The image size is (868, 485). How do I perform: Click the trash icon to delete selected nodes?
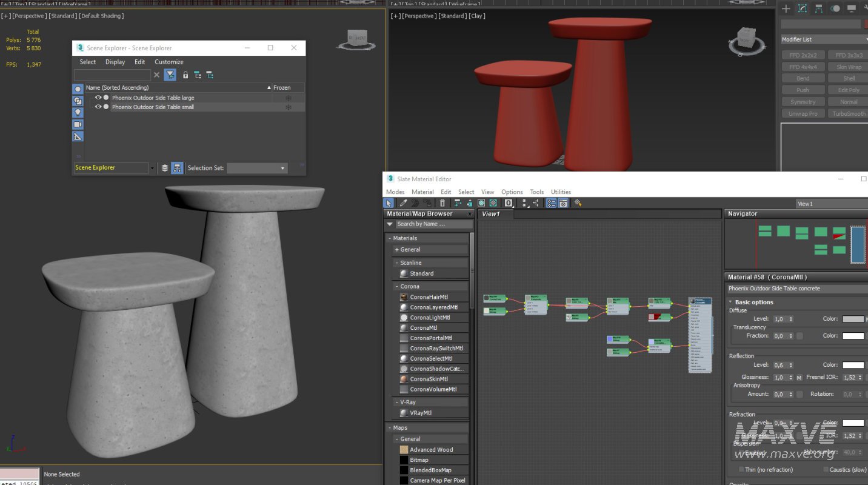pos(442,203)
